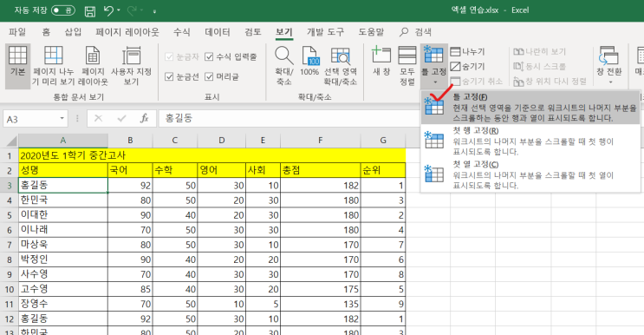Select the 총점 header cell

coord(321,170)
